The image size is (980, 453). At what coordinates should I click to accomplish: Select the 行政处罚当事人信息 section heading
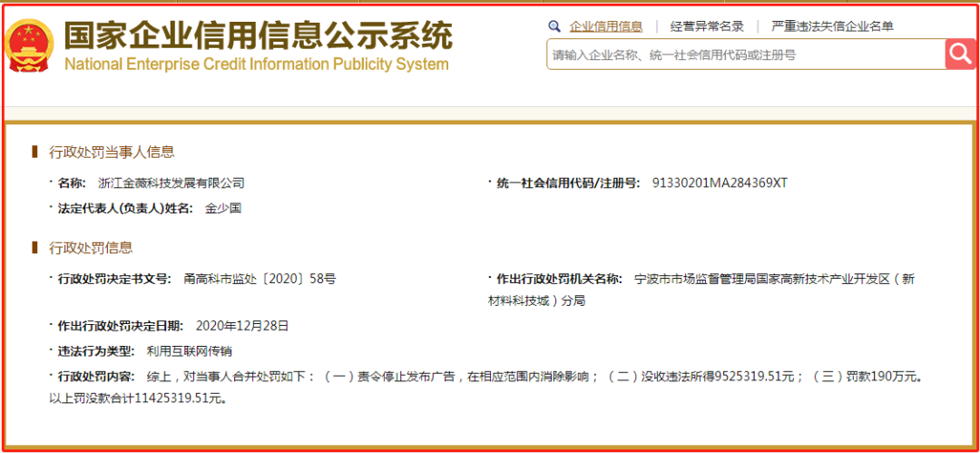click(x=112, y=152)
